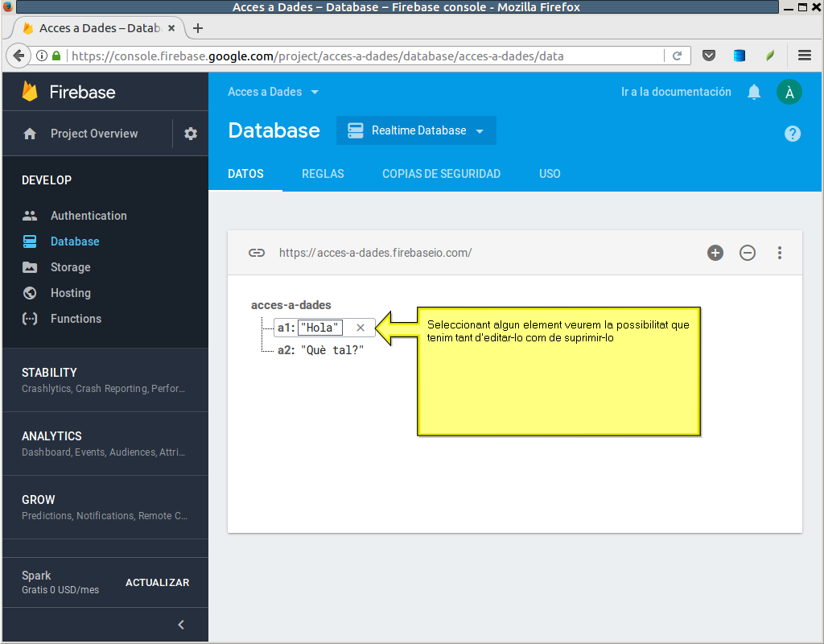Click the Hosting globe icon
This screenshot has height=644, width=824.
pos(30,293)
